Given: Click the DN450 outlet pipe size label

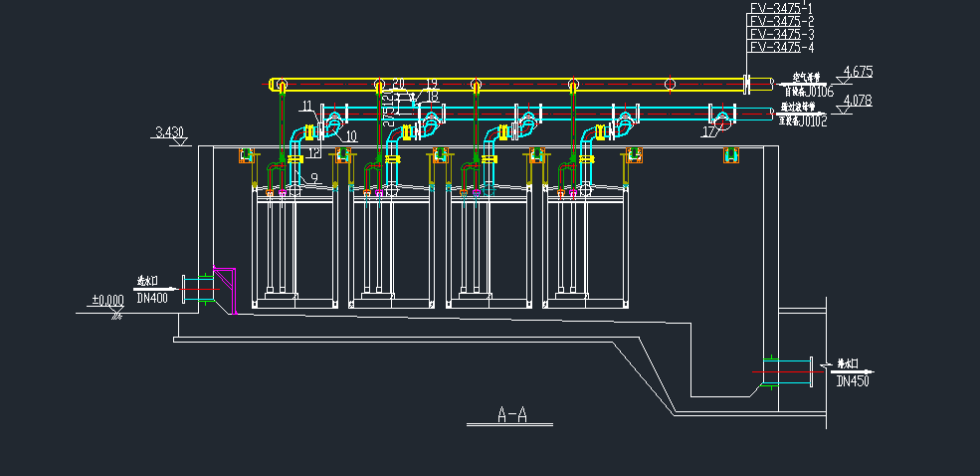Looking at the screenshot, I should click(853, 381).
